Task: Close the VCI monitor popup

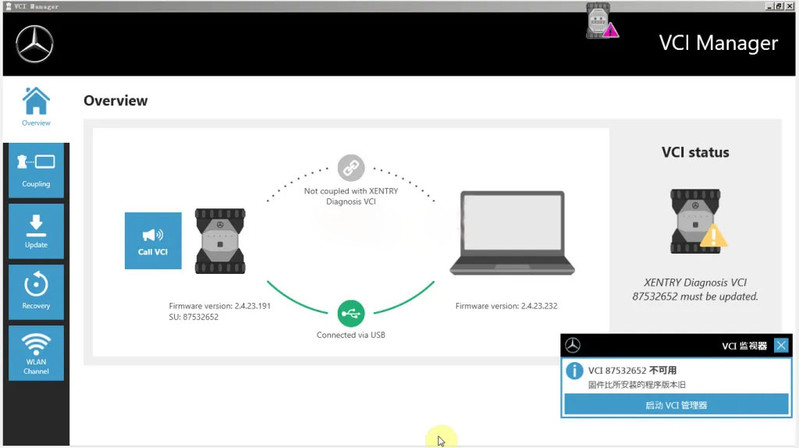Action: [781, 346]
